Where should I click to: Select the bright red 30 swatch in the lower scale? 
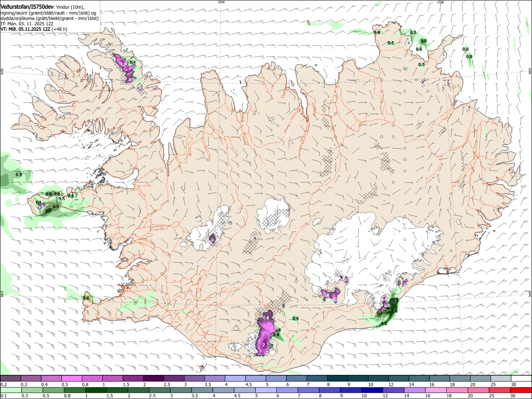521,390
